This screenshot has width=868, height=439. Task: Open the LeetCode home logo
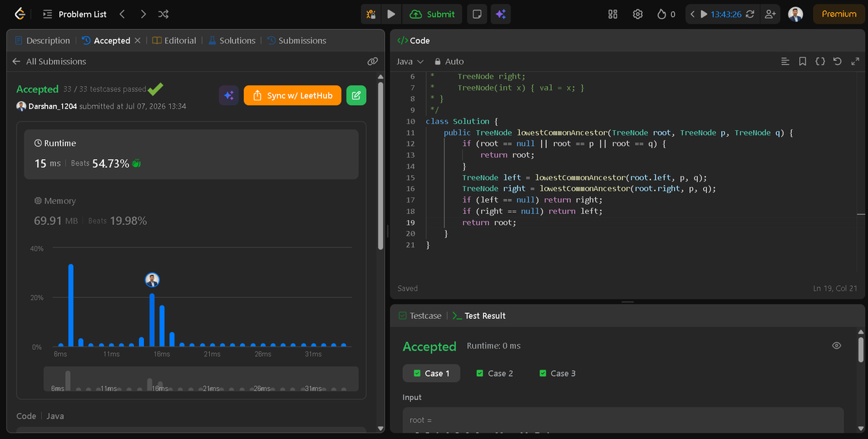20,14
